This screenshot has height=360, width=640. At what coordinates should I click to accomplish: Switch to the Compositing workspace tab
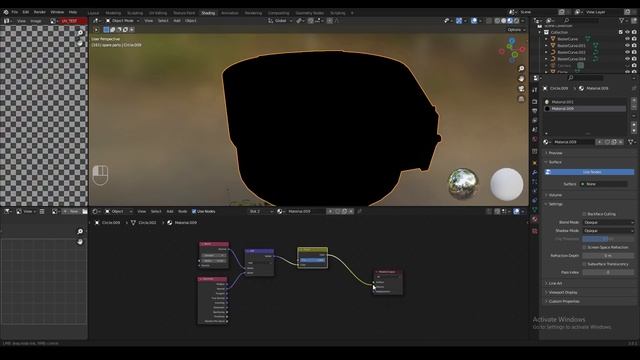click(x=279, y=13)
